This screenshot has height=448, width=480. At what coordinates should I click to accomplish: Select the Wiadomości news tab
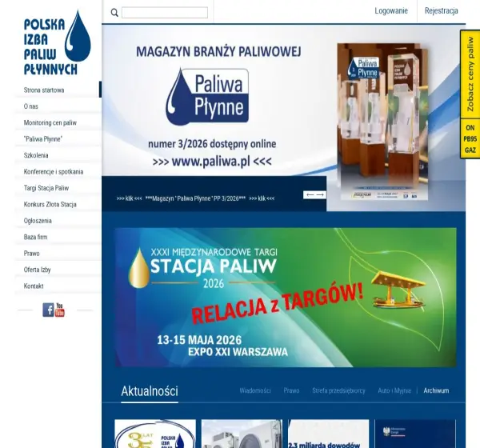pyautogui.click(x=255, y=390)
